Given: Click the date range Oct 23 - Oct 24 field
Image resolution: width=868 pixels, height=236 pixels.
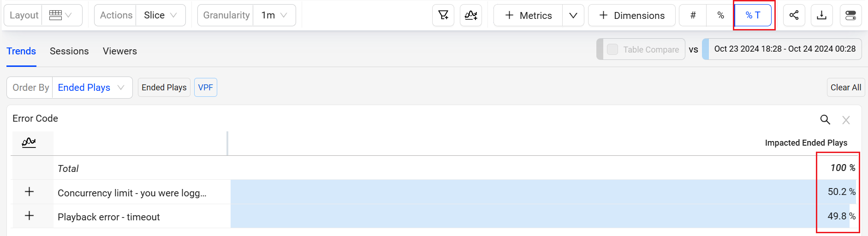Looking at the screenshot, I should (785, 49).
